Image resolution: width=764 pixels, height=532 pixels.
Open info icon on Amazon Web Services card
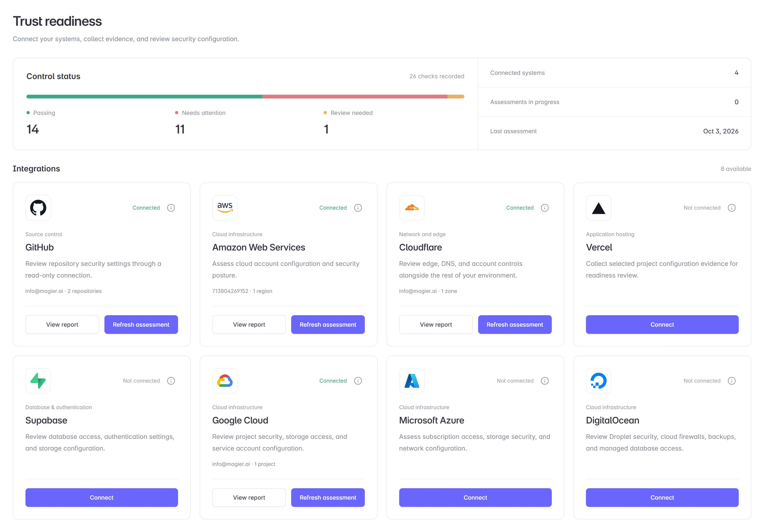(358, 208)
